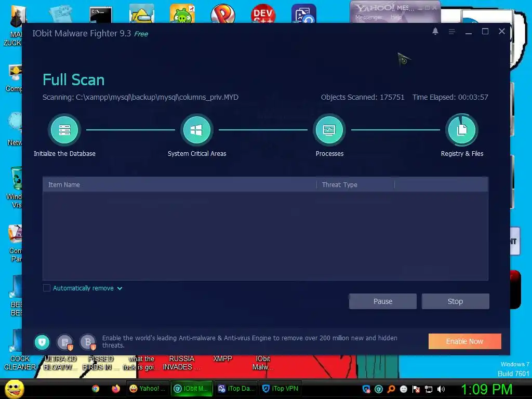
Task: Click the scanning file path text
Action: 140,97
